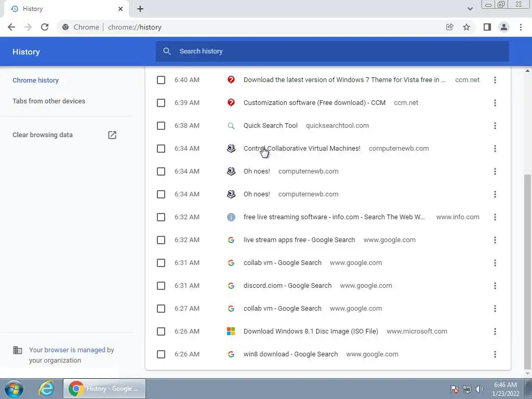Screen dimensions: 532x399
Task: Check Download Windows 8.1 Disc Image entry
Action: coord(161,331)
